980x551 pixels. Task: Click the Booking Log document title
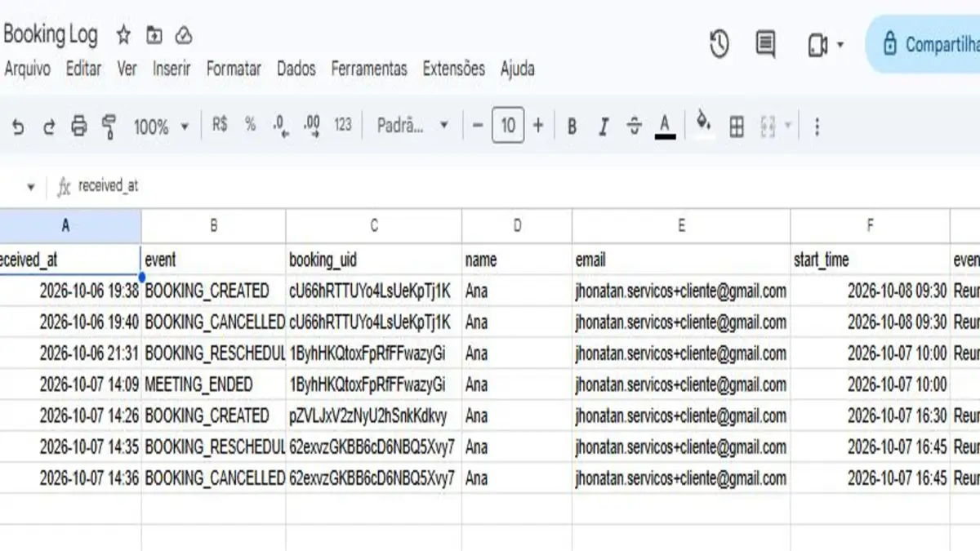(x=51, y=34)
